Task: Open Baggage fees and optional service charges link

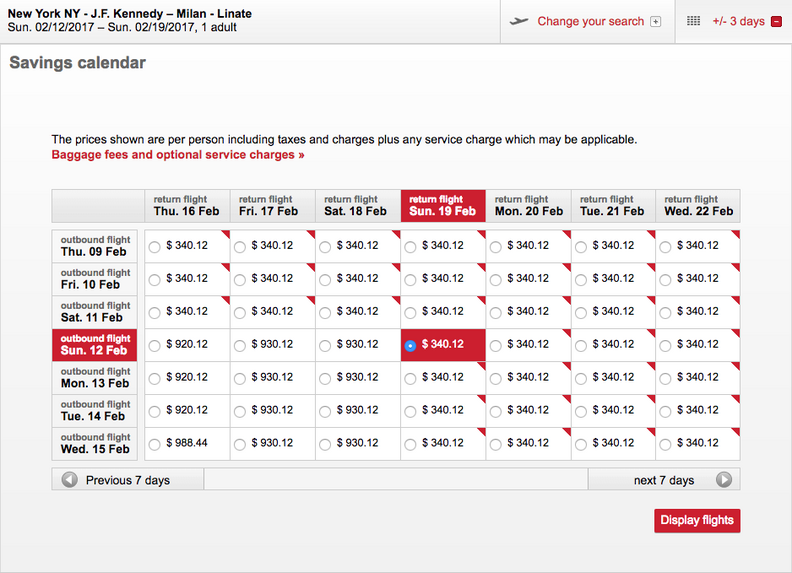Action: (178, 155)
